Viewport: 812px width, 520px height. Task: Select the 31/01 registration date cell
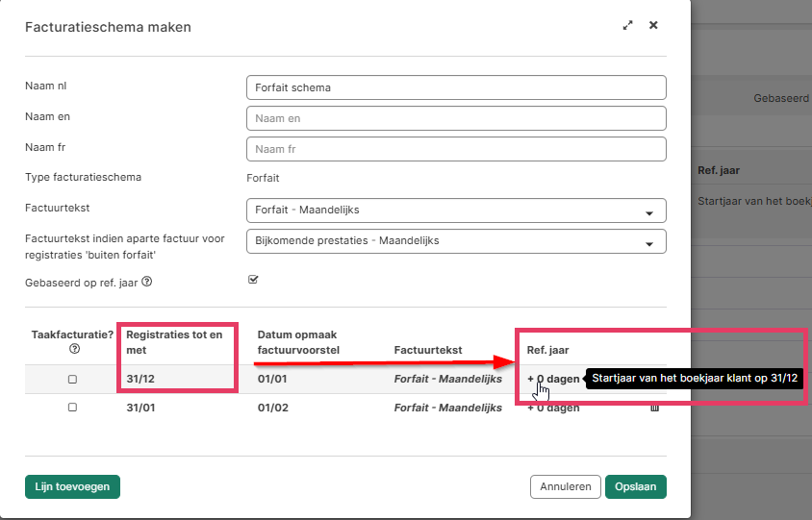tap(140, 408)
